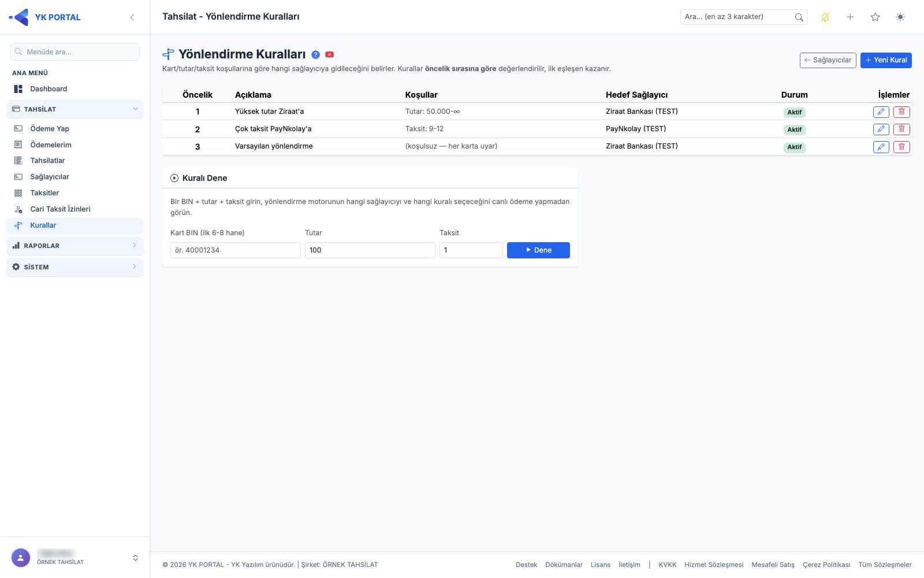
Task: Click the Taksit input field
Action: pyautogui.click(x=471, y=250)
